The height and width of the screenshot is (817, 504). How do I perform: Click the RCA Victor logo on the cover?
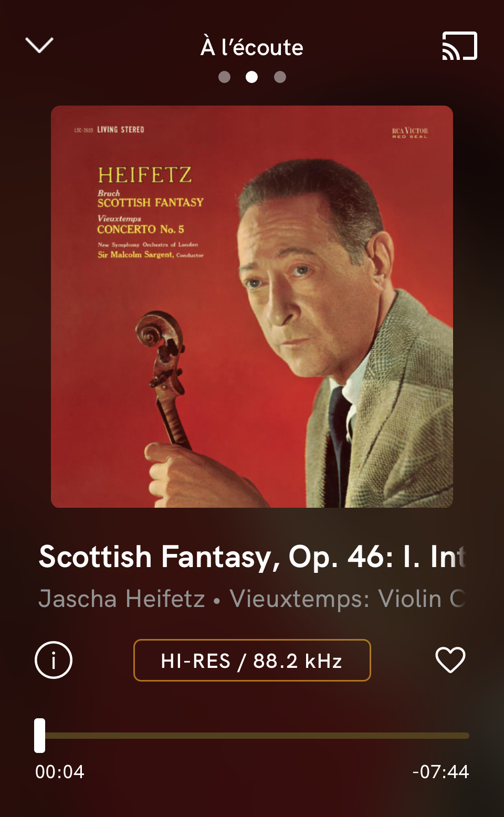pyautogui.click(x=410, y=132)
